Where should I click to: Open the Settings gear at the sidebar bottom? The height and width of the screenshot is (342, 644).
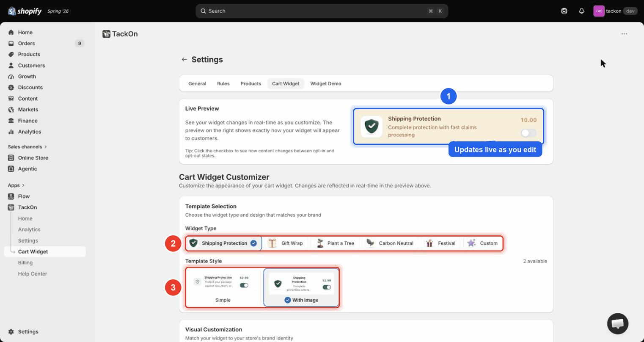pyautogui.click(x=11, y=332)
